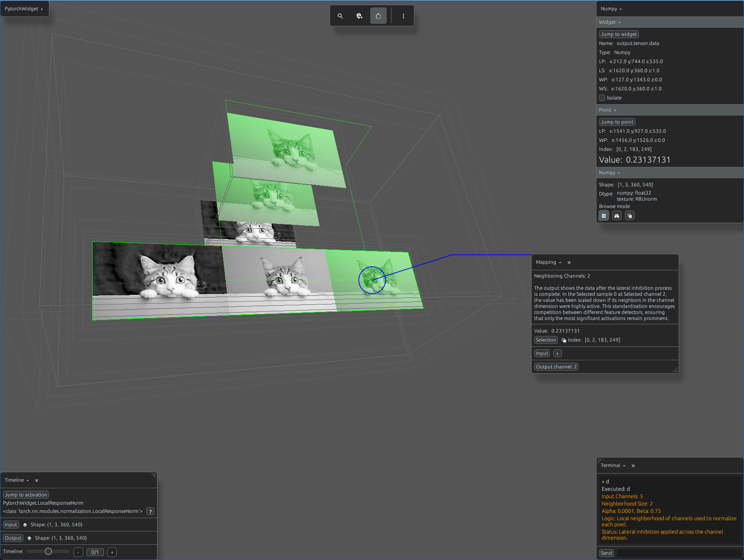
Task: Click the copy icon beside Index in Mapping
Action: 564,340
